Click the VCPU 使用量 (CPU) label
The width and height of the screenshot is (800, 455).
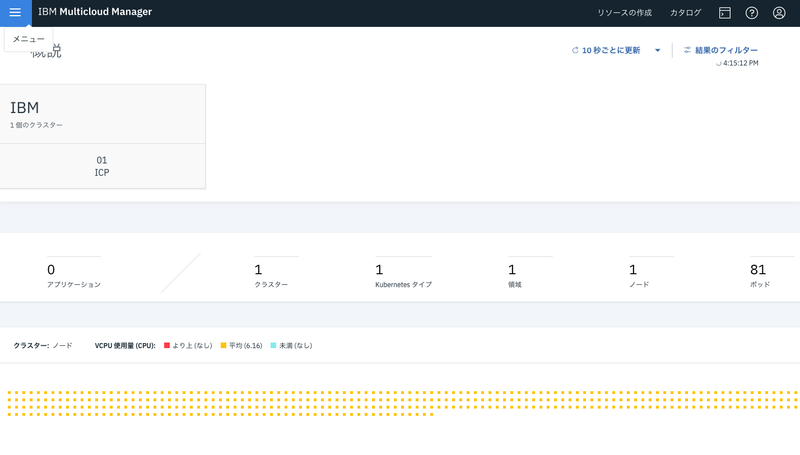[x=125, y=345]
